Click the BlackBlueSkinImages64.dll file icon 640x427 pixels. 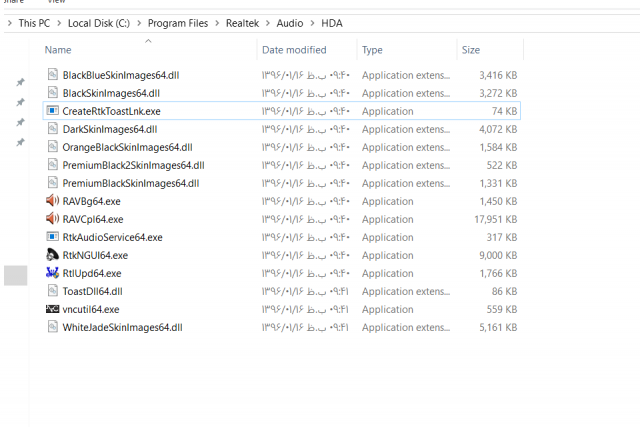(x=53, y=74)
